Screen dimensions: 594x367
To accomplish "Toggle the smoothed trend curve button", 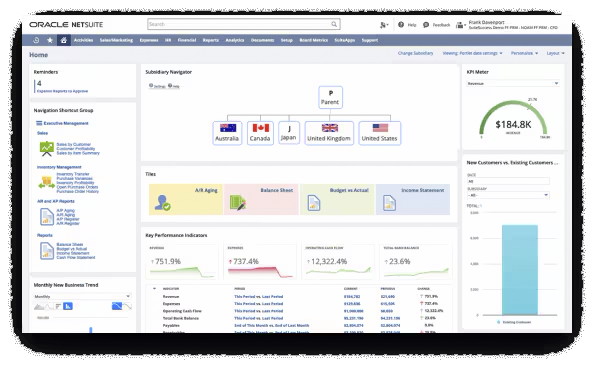I will click(x=127, y=306).
